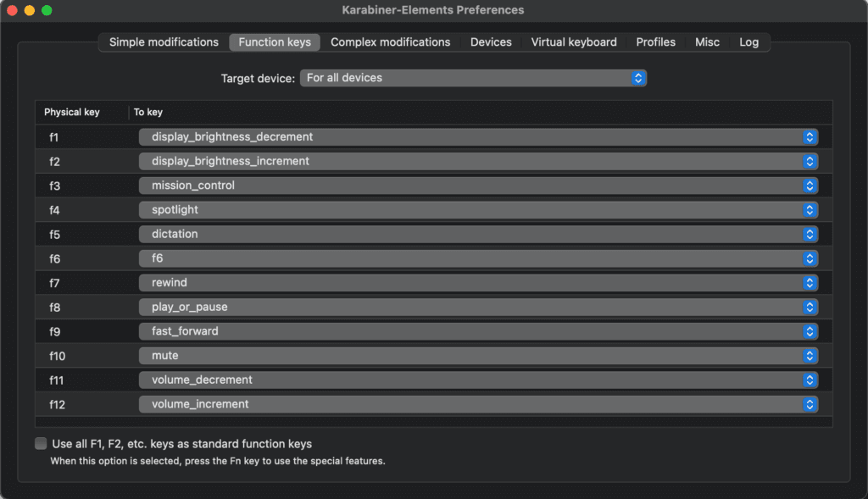Maximize the window using green button

pyautogui.click(x=47, y=10)
